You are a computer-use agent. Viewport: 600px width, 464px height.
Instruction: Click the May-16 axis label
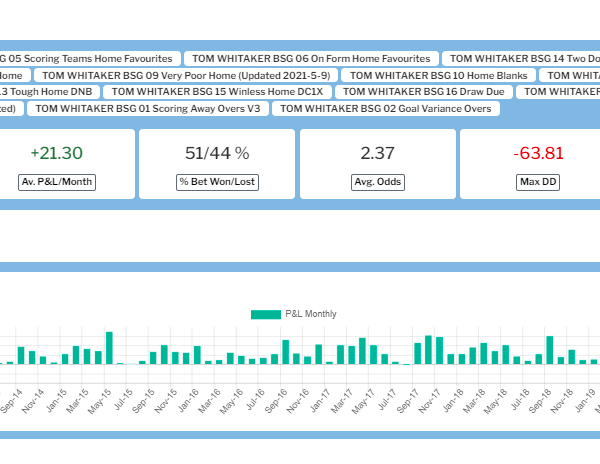point(232,401)
